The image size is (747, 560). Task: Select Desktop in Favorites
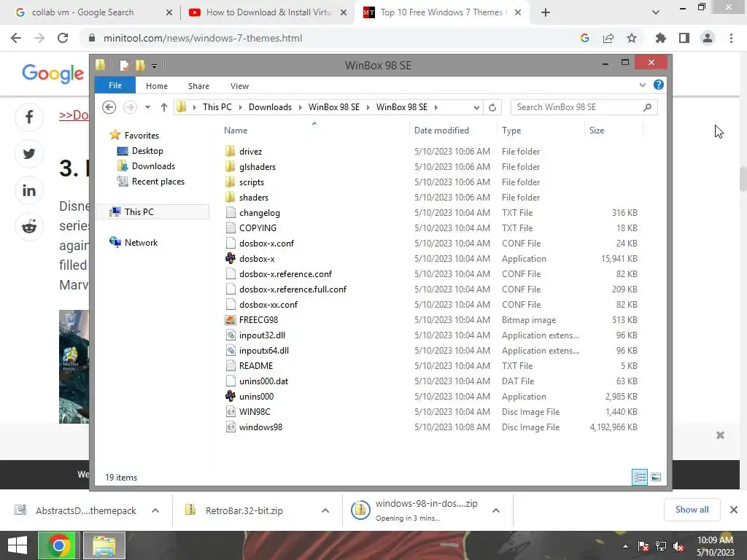click(147, 151)
